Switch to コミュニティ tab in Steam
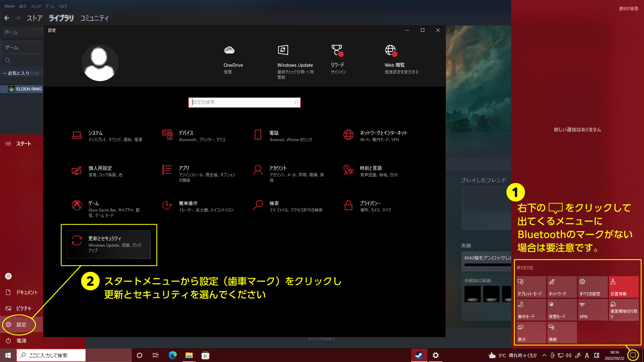This screenshot has height=362, width=644. point(94,18)
